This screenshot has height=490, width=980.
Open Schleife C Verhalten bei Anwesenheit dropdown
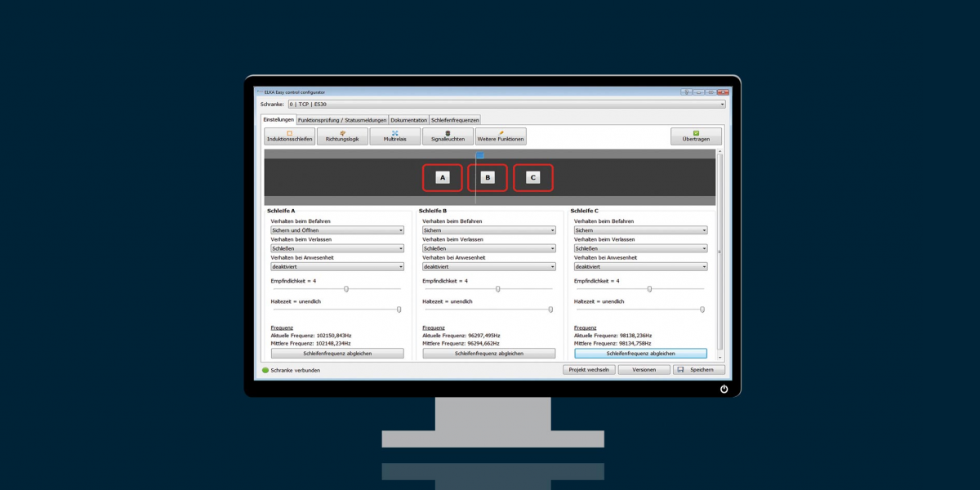point(640,266)
